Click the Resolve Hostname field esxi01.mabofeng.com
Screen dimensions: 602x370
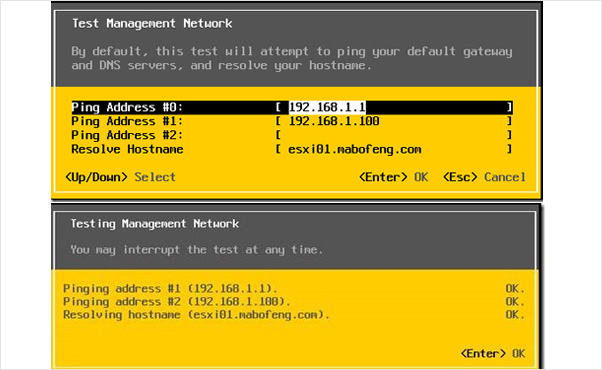[x=394, y=149]
